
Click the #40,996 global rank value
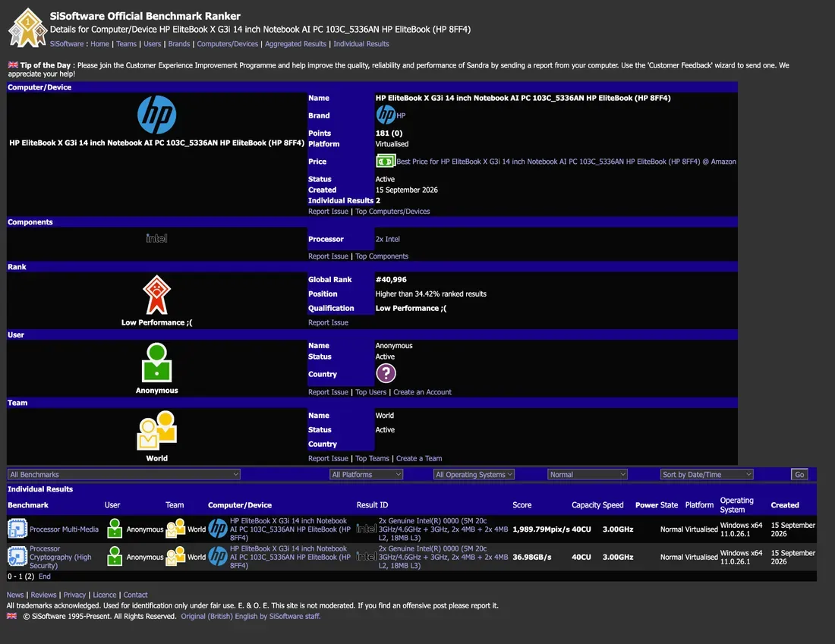392,279
